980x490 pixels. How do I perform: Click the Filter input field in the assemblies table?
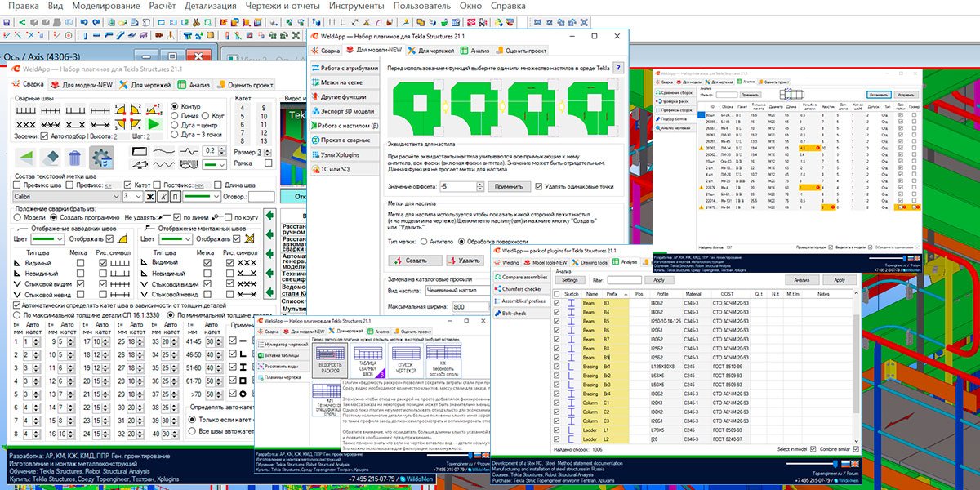[x=625, y=279]
